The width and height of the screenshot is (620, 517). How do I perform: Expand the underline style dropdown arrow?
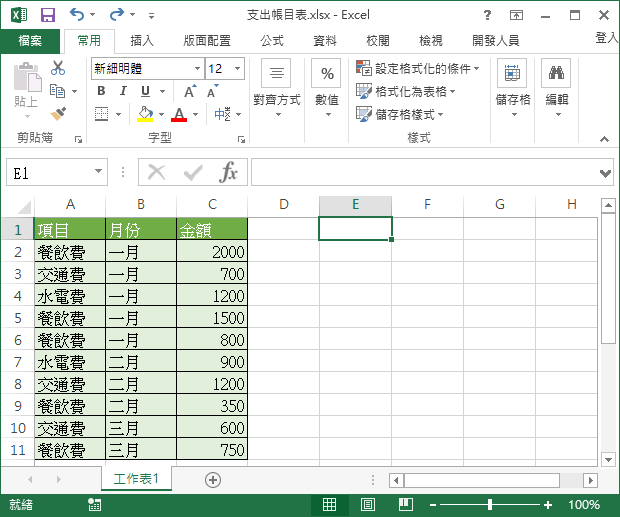click(163, 91)
